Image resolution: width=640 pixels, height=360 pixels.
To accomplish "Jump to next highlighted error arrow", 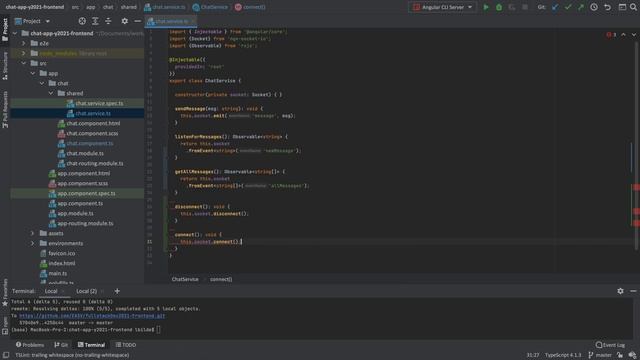I will (x=633, y=35).
